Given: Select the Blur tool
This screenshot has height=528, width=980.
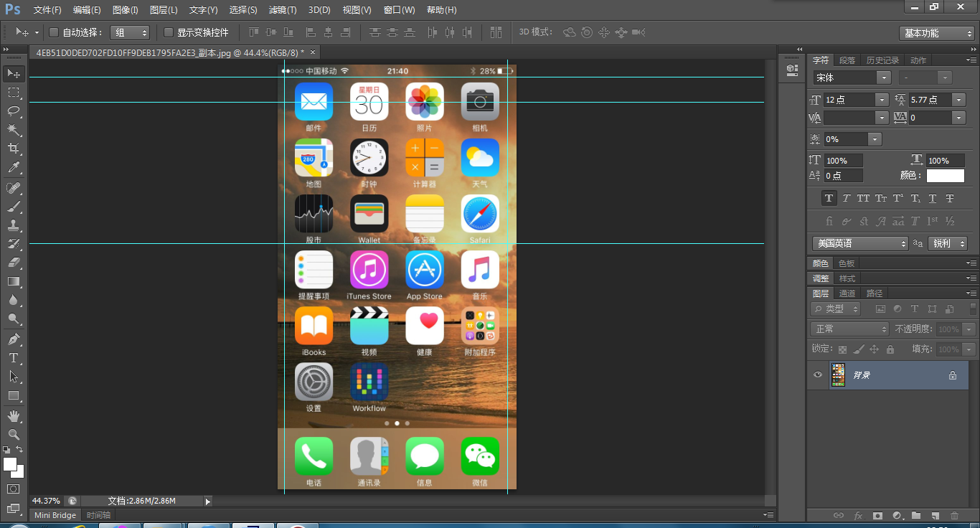Looking at the screenshot, I should click(x=14, y=300).
